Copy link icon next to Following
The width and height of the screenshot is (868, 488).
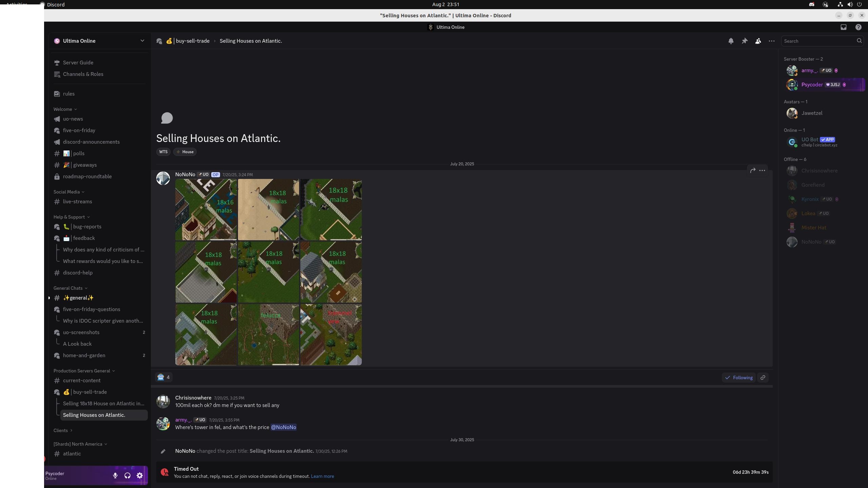click(x=763, y=378)
